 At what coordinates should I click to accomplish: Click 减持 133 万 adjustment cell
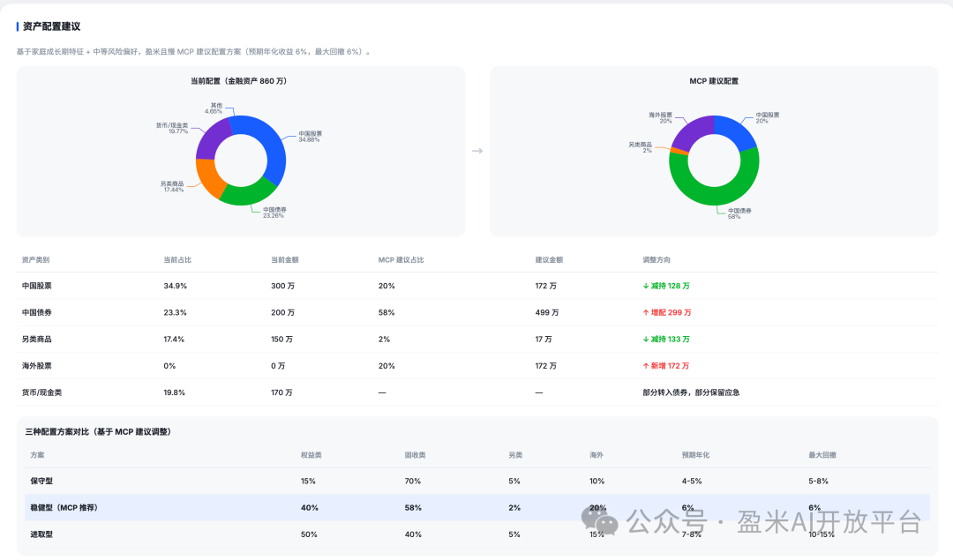666,340
